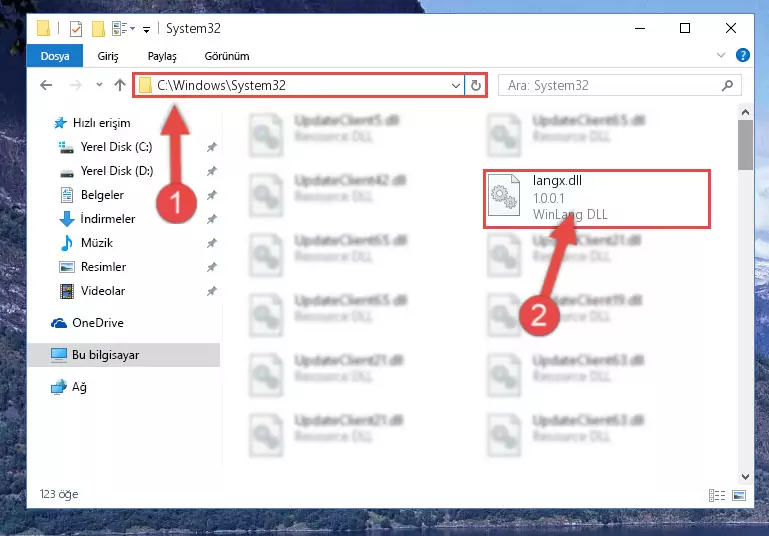Open the recent locations dropdown arrow

[100, 85]
